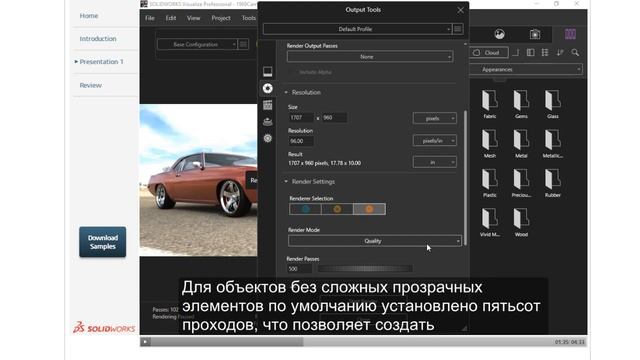Close the Output Tools dialog
This screenshot has height=360, width=640.
point(460,10)
